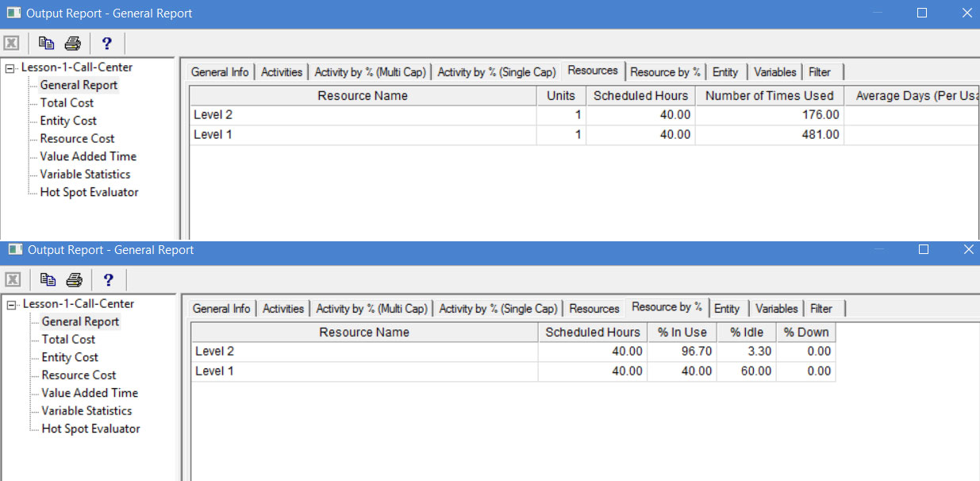Image resolution: width=980 pixels, height=481 pixels.
Task: Click the 481.00 times used cell
Action: (x=770, y=135)
